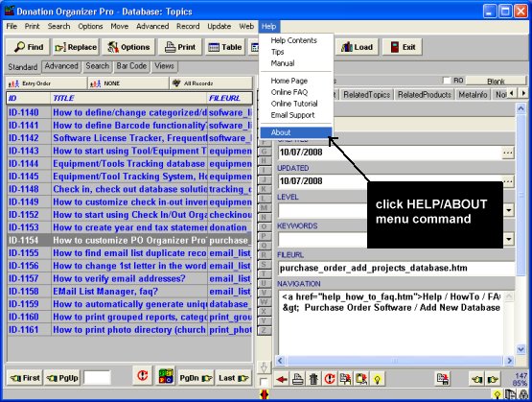Click the colorful grid icon next to PgDn
The height and width of the screenshot is (402, 532).
[166, 376]
